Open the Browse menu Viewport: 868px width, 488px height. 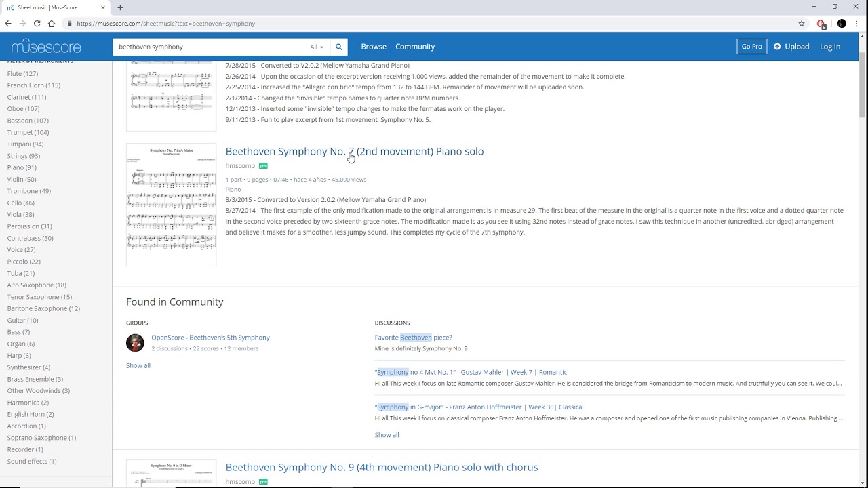click(374, 47)
